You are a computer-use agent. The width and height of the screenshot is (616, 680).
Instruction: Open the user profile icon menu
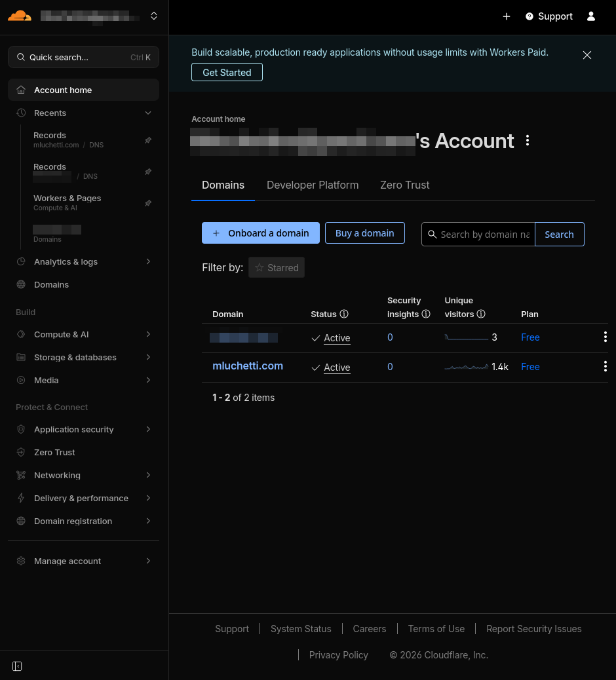tap(591, 16)
